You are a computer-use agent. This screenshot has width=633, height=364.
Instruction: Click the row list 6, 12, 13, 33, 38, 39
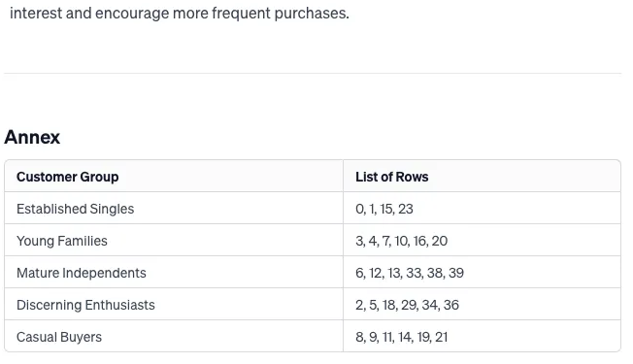pos(410,273)
